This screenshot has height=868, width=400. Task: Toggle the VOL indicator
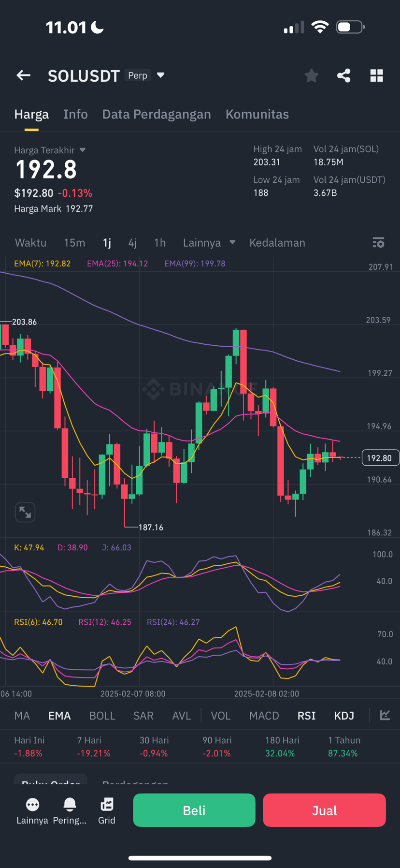click(221, 716)
